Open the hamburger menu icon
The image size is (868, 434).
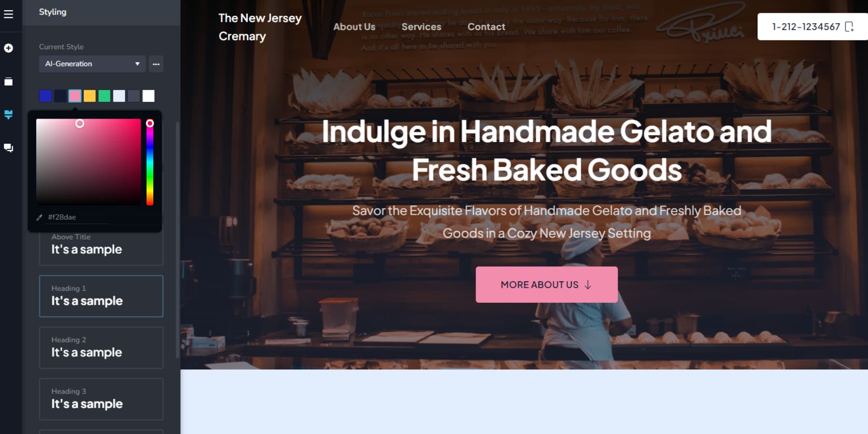[x=8, y=14]
